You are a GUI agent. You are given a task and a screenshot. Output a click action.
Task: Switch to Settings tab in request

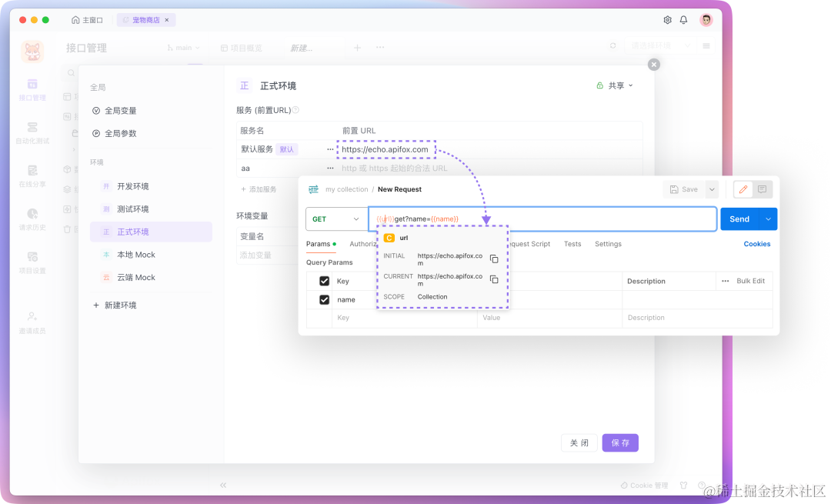tap(608, 244)
